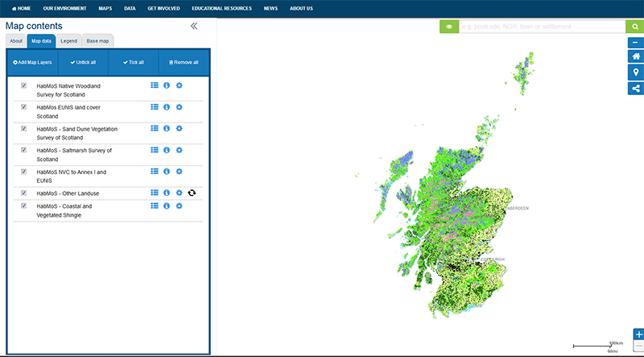Share the map using share icon
The image size is (644, 357).
pyautogui.click(x=636, y=89)
